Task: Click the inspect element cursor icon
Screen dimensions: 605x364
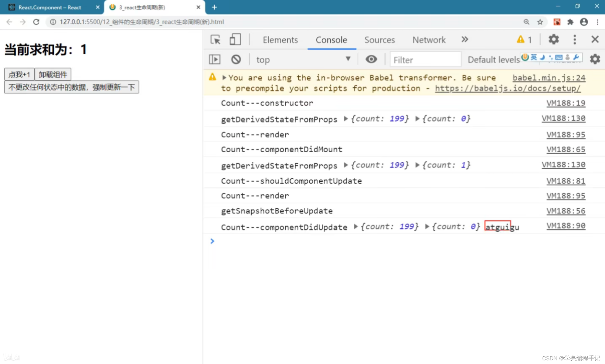Action: click(215, 39)
